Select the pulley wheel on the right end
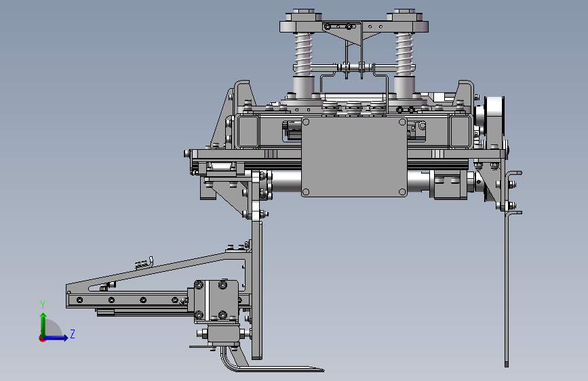This screenshot has height=381, width=588. (x=494, y=117)
